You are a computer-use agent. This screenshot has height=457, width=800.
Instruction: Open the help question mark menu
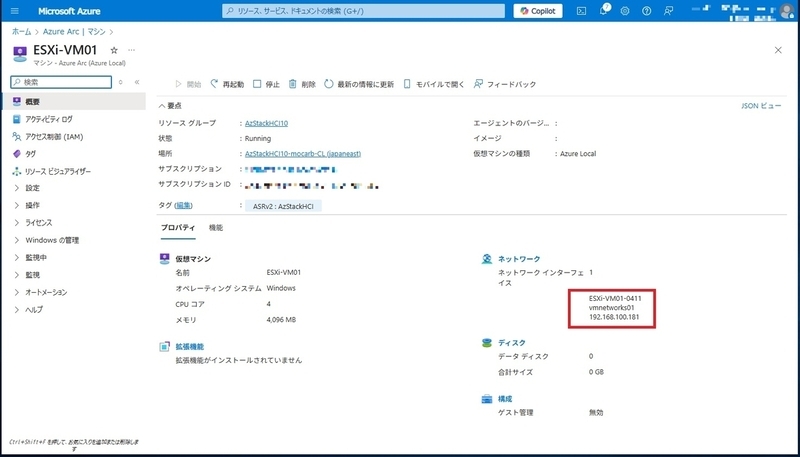coord(646,11)
